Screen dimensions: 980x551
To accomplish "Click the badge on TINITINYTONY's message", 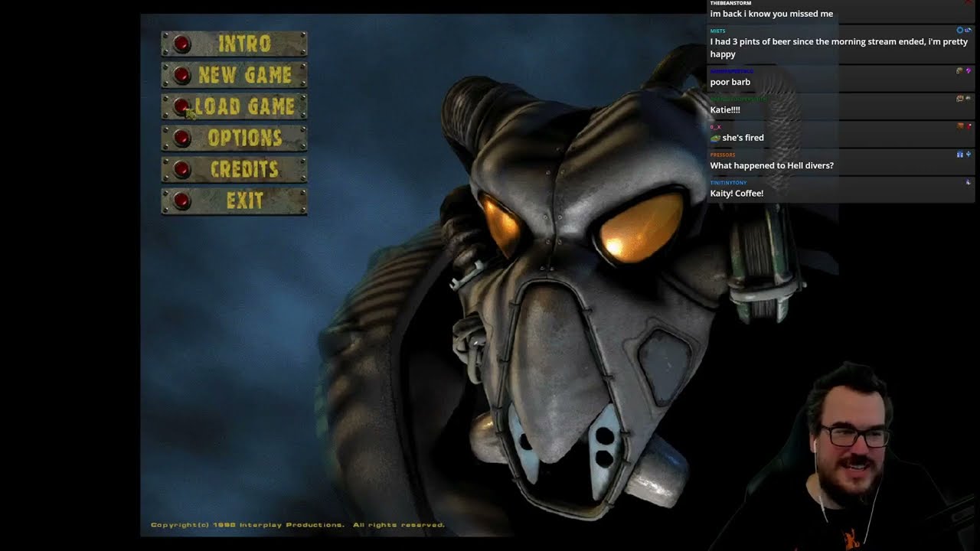I will tap(968, 182).
